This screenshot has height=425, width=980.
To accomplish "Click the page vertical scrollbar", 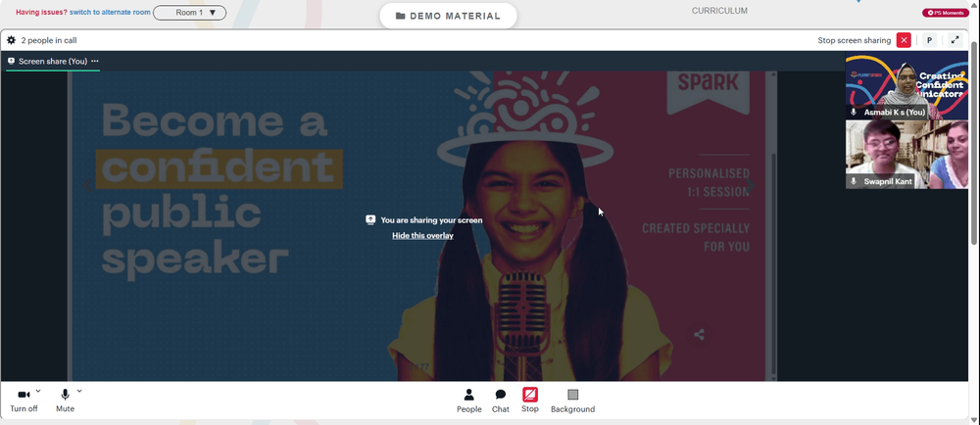I will 976,144.
